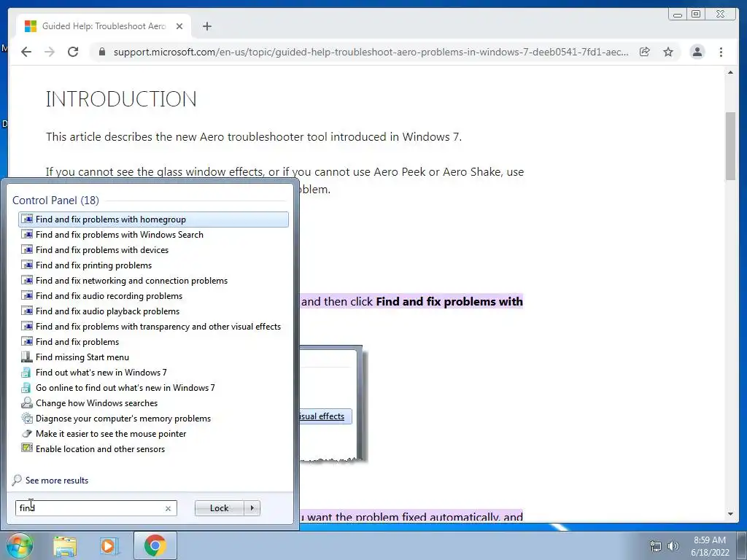
Task: Go back to the previous page in Chrome
Action: (26, 52)
